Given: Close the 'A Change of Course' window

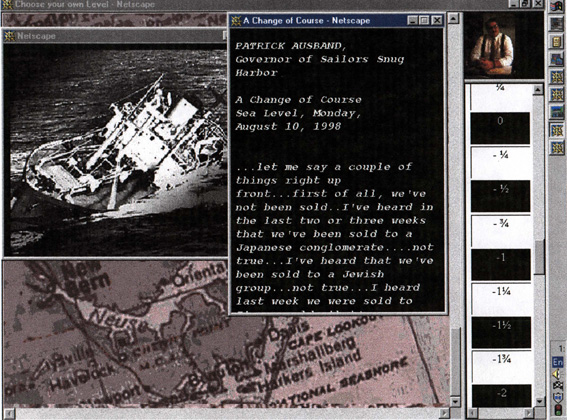Looking at the screenshot, I should click(x=437, y=21).
